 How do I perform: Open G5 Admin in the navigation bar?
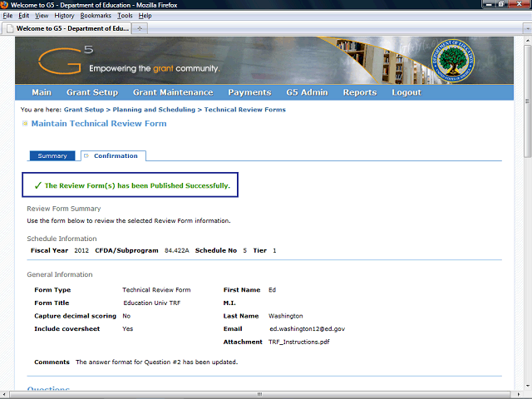[x=307, y=92]
